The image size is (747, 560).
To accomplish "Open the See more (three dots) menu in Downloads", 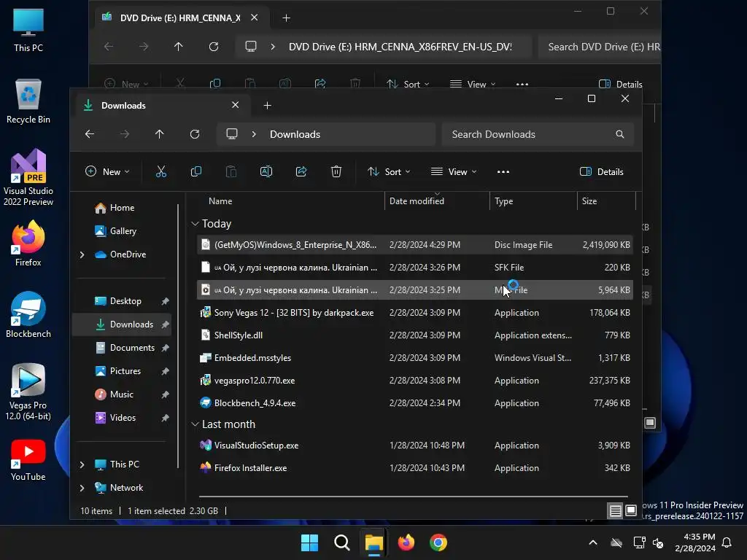I will pyautogui.click(x=503, y=172).
